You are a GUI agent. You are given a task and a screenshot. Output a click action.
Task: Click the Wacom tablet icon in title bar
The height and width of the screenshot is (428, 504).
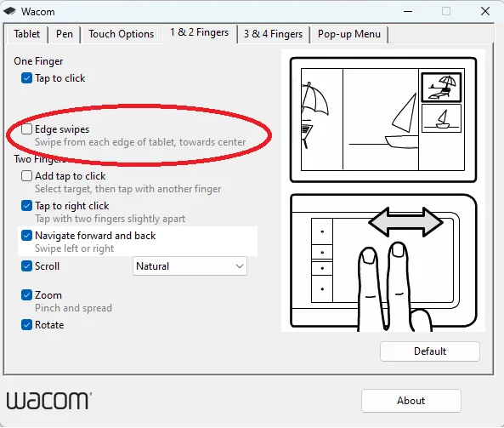[x=9, y=12]
